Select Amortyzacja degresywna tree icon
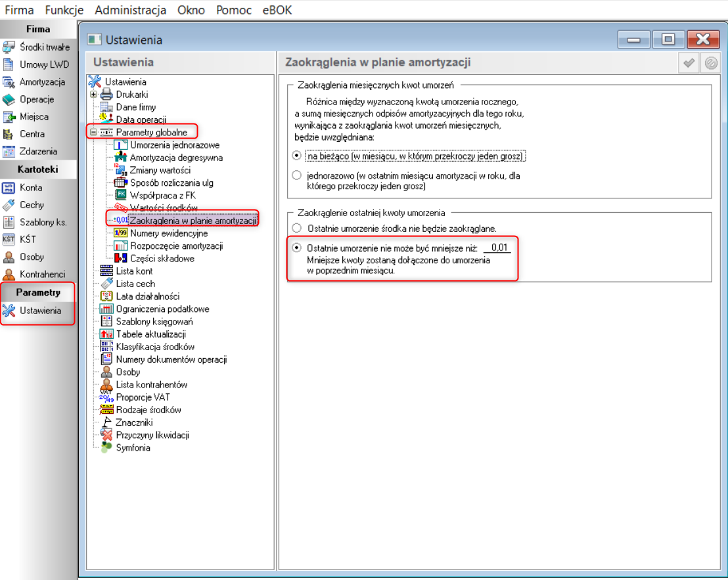The width and height of the screenshot is (728, 580). (121, 157)
